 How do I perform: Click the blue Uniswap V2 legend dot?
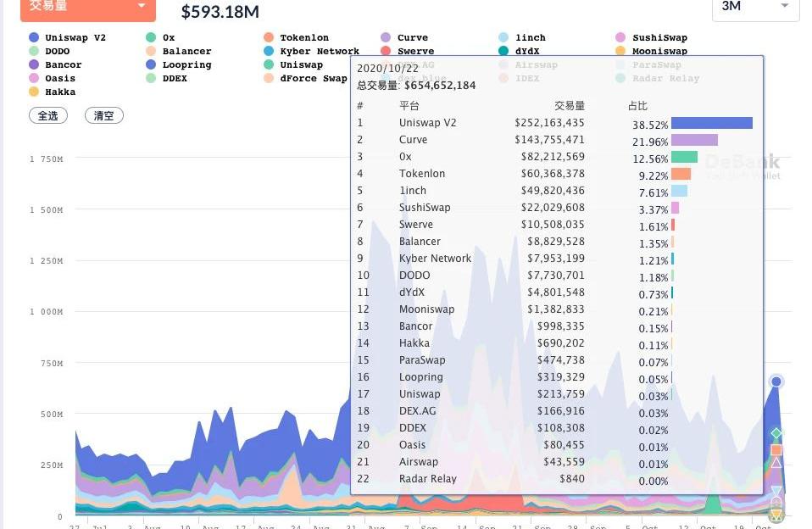(x=34, y=37)
